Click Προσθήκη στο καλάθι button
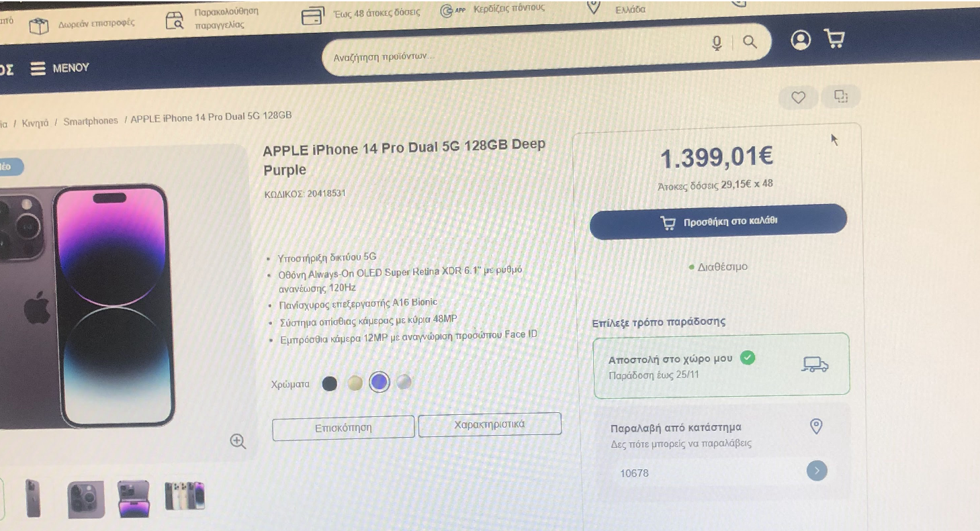The height and width of the screenshot is (531, 980). pyautogui.click(x=718, y=221)
